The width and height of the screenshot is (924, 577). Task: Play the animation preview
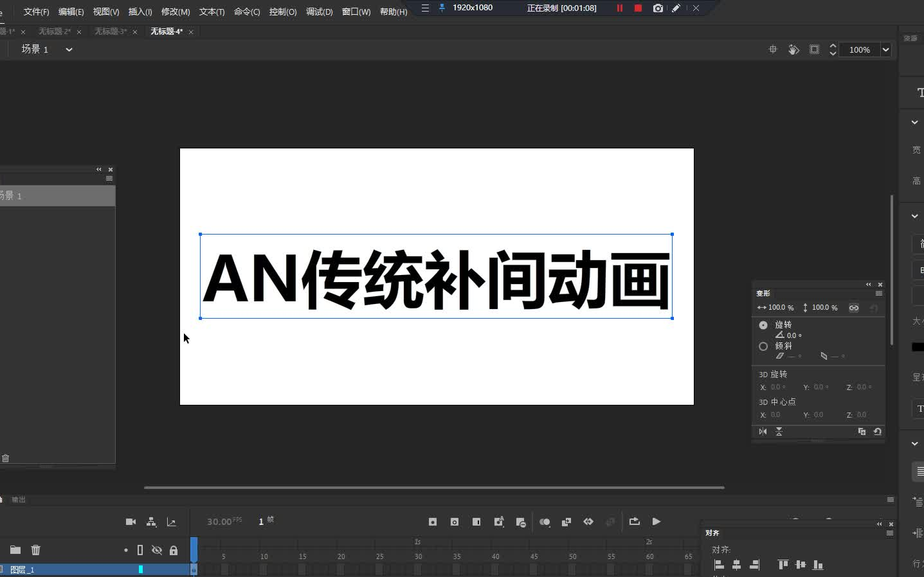[656, 522]
